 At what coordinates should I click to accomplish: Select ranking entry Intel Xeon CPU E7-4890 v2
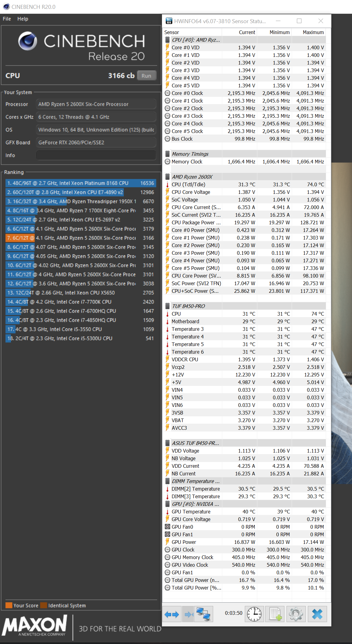pyautogui.click(x=81, y=192)
